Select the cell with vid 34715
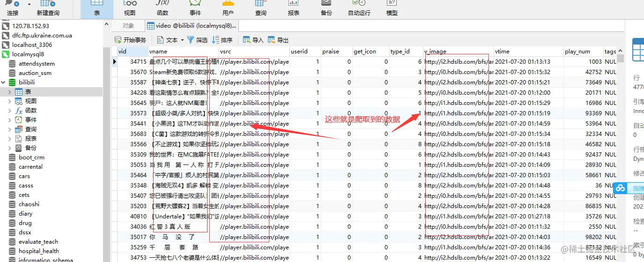644x262 pixels. [x=133, y=62]
